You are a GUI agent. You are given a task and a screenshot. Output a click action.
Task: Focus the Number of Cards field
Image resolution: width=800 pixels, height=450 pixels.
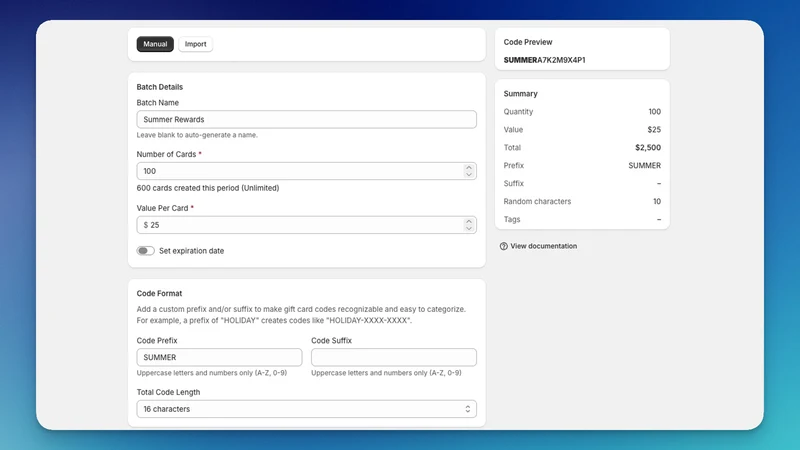click(x=300, y=171)
